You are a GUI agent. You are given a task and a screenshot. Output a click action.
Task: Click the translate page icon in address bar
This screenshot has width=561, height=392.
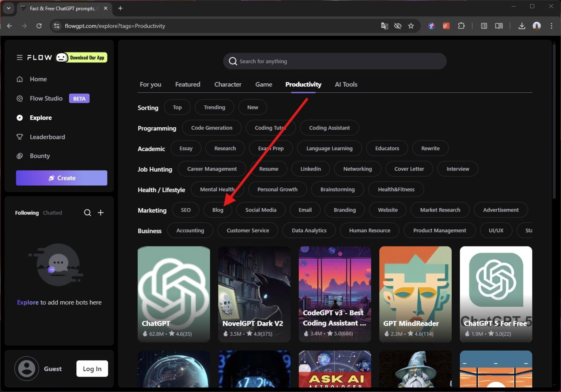point(385,26)
